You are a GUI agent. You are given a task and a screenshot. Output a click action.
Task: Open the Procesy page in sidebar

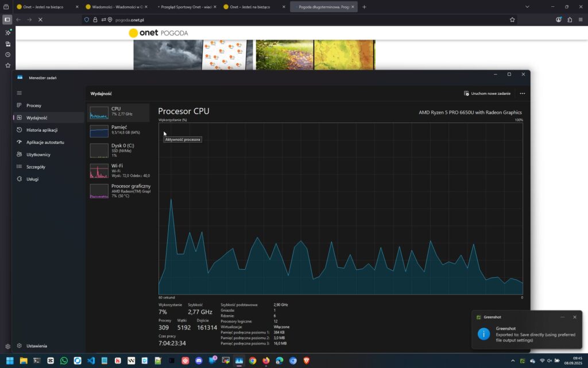(33, 105)
